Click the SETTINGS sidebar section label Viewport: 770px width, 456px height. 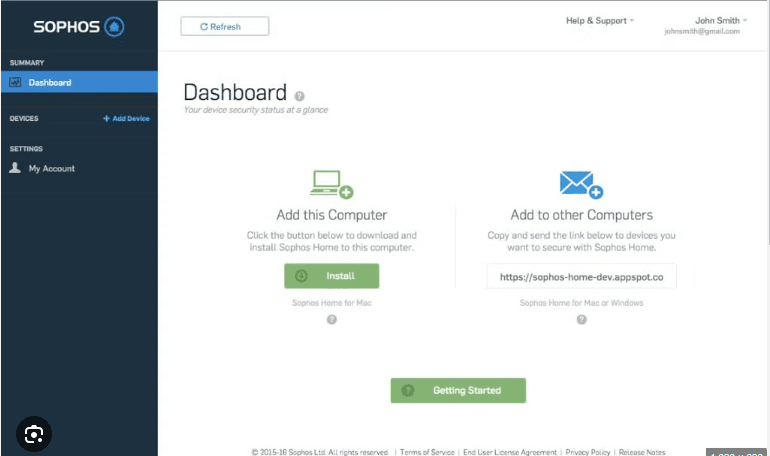pyautogui.click(x=26, y=149)
